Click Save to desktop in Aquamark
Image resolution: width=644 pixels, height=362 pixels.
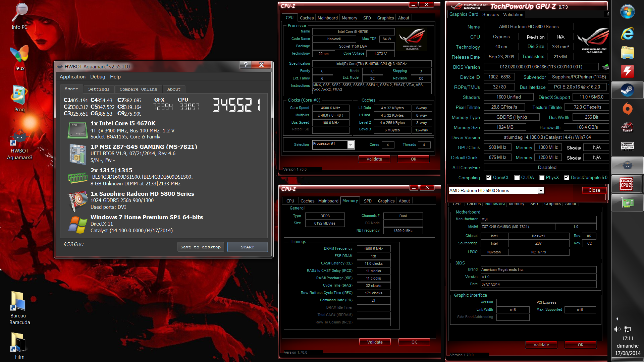coord(201,247)
